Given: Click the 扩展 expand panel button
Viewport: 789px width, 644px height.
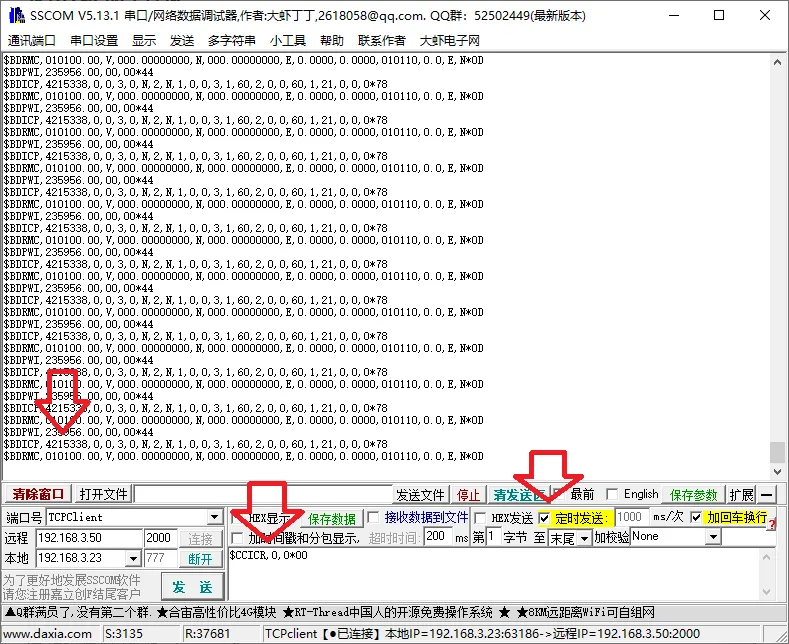Looking at the screenshot, I should [741, 494].
